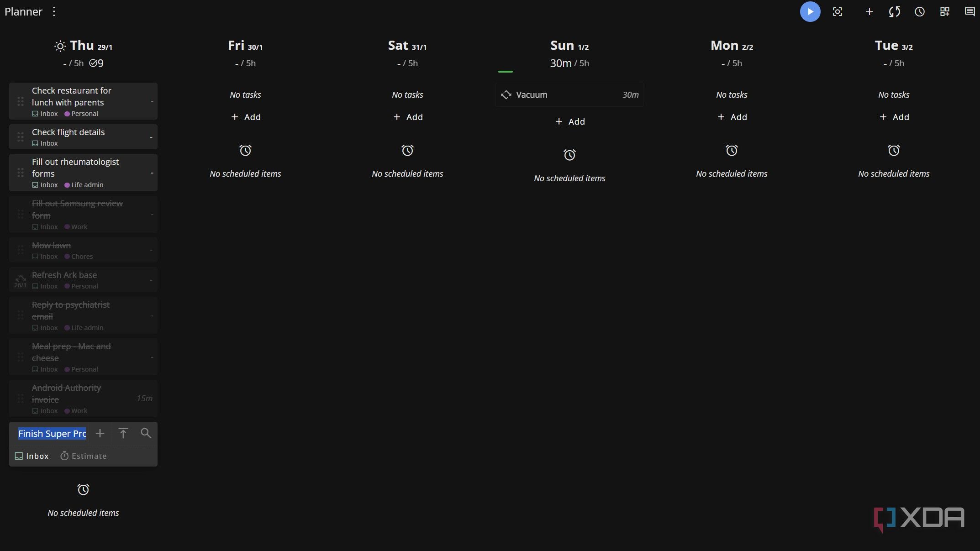This screenshot has width=980, height=551.
Task: Click the Personal tag on Check restaurant task
Action: [x=81, y=114]
